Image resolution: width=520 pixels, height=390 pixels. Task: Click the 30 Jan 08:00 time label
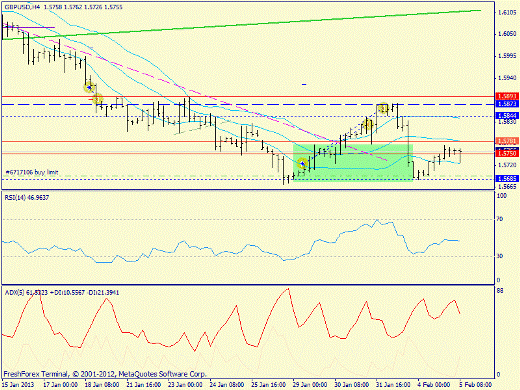(351, 385)
